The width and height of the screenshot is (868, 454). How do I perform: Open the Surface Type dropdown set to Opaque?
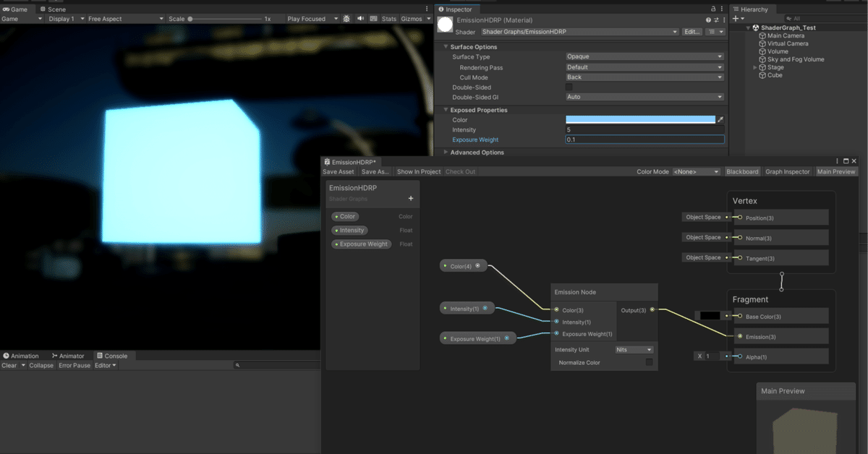644,56
